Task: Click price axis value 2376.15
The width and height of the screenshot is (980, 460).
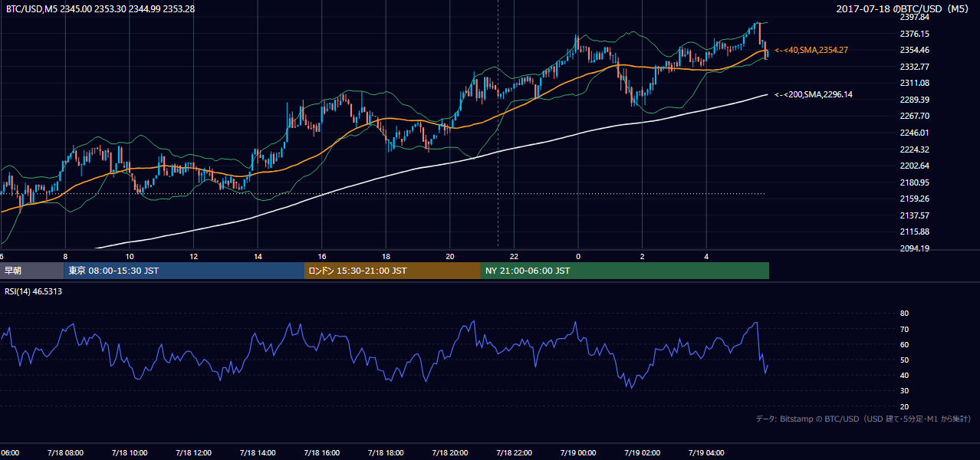Action: point(914,34)
